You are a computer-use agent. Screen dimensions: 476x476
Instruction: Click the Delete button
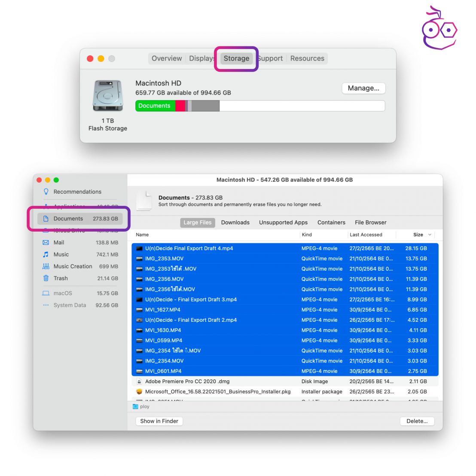click(x=416, y=421)
